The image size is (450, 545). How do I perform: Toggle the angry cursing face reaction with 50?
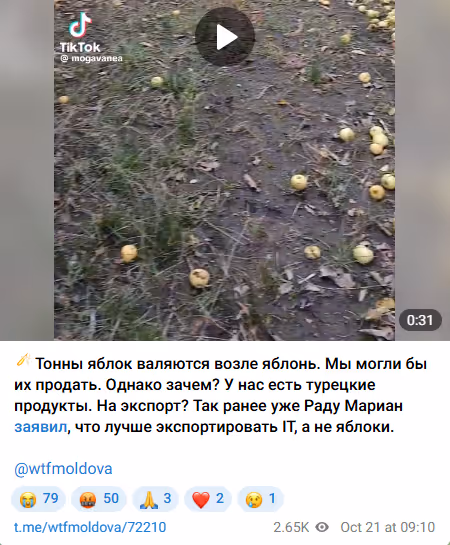99,499
